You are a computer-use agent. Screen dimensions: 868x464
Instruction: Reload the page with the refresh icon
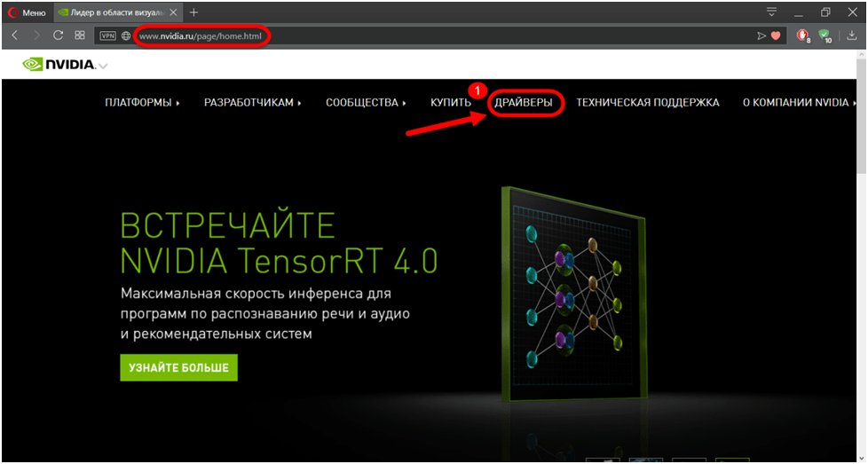(58, 35)
